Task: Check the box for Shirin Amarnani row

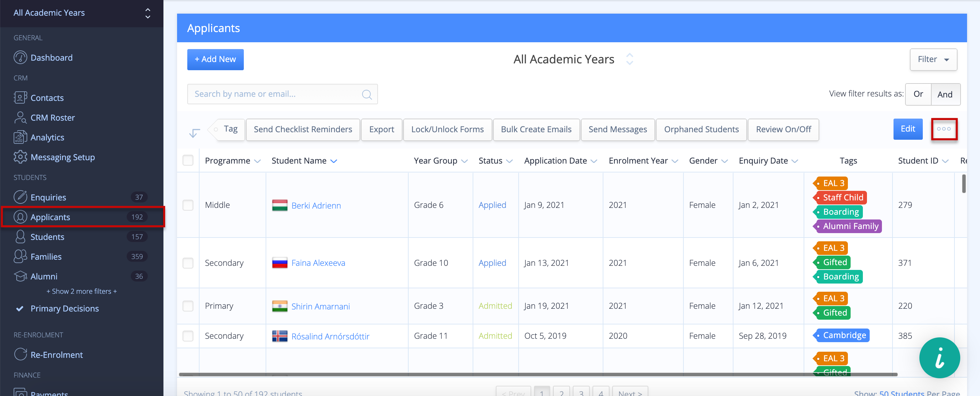Action: pyautogui.click(x=188, y=306)
